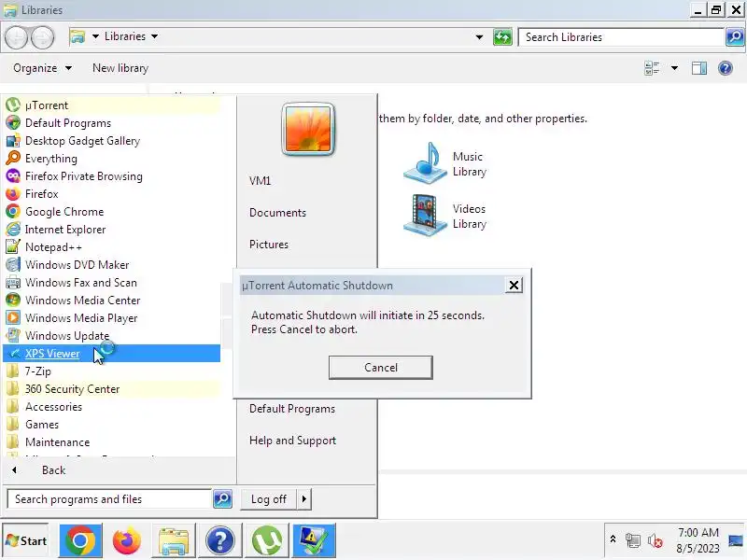Click the dropdown arrow after Libraries breadcrumb
The width and height of the screenshot is (747, 560).
click(x=154, y=36)
